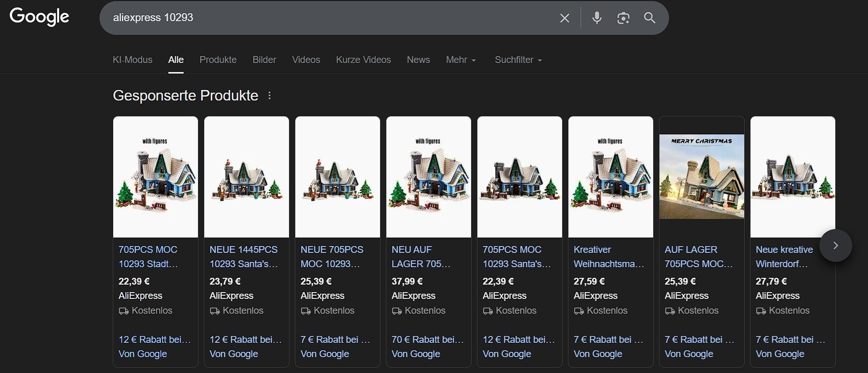Viewport: 868px width, 373px height.
Task: Open the Kreativer Weihnachtsma… product listing
Action: point(609,257)
